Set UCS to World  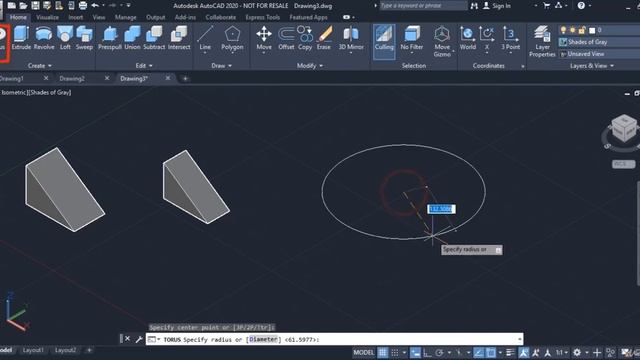click(x=467, y=38)
